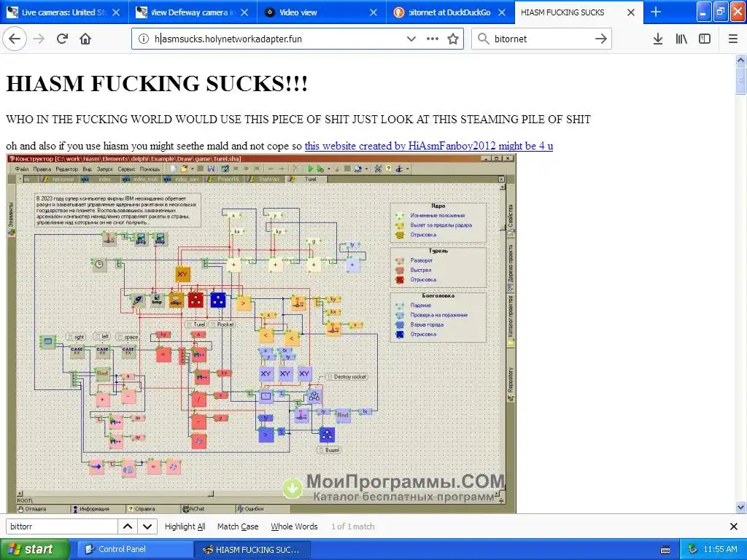Toggle the sidebar view
The image size is (747, 560).
[705, 39]
